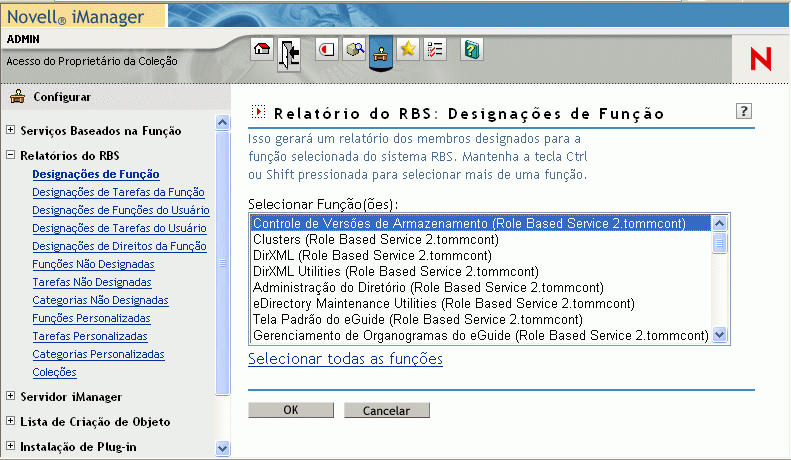The height and width of the screenshot is (460, 791).
Task: Open Designações de Tarefas da Função
Action: click(118, 192)
